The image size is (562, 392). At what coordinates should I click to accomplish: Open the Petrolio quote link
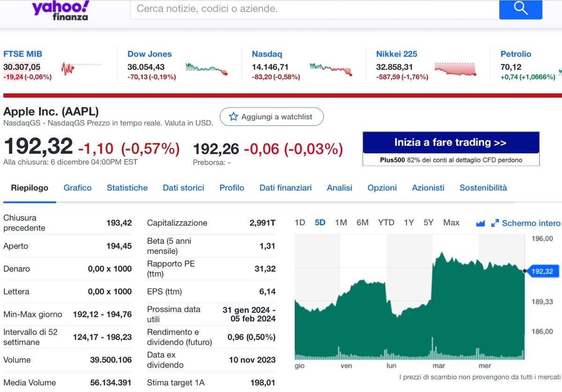click(516, 54)
